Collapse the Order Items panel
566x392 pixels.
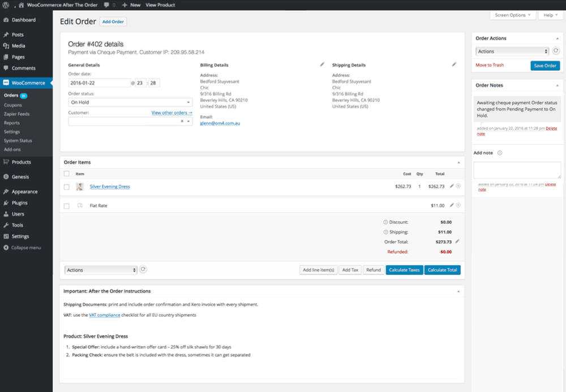click(459, 162)
